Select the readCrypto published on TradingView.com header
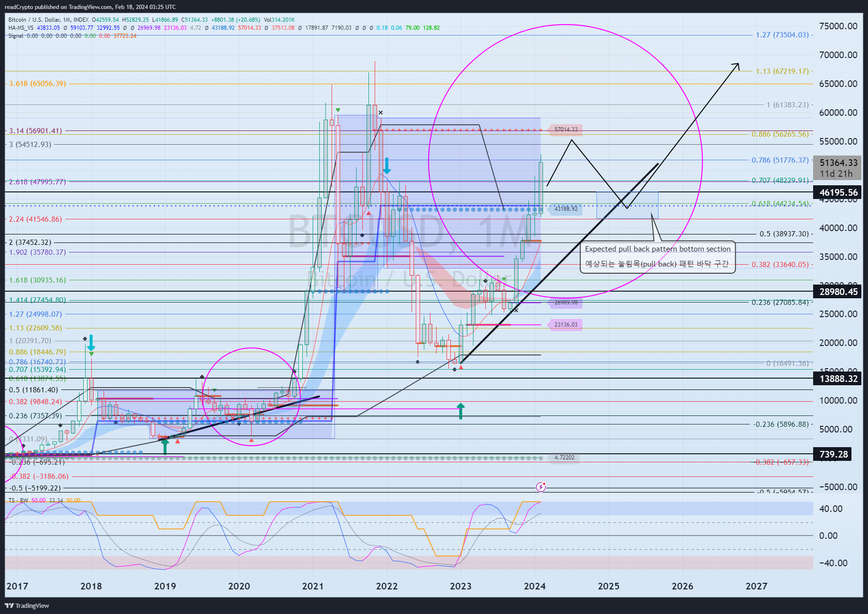The width and height of the screenshot is (868, 614). pos(90,7)
